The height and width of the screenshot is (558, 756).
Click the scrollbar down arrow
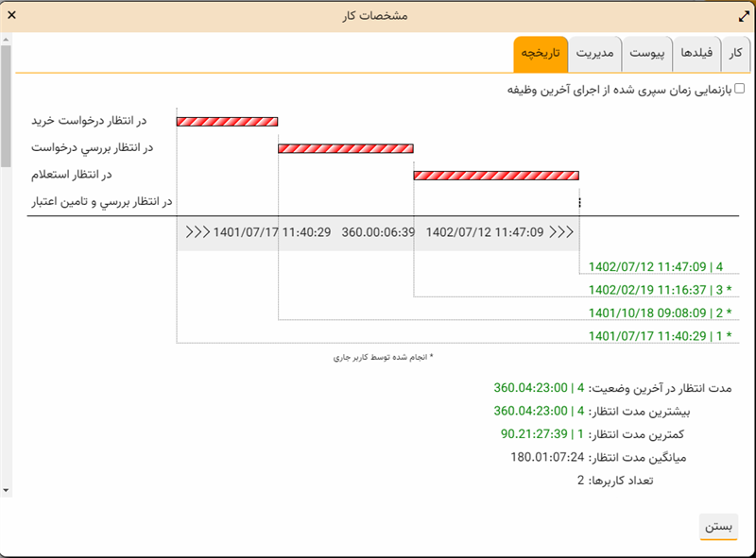point(6,490)
